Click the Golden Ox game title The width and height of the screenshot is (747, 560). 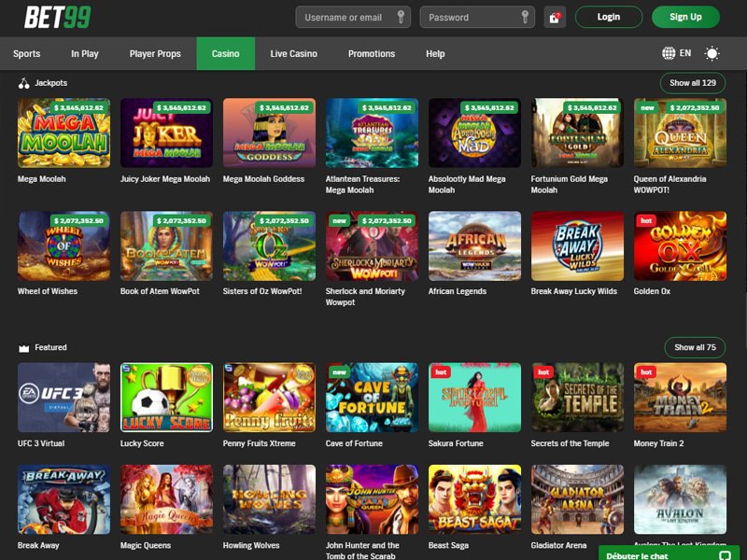pyautogui.click(x=652, y=291)
